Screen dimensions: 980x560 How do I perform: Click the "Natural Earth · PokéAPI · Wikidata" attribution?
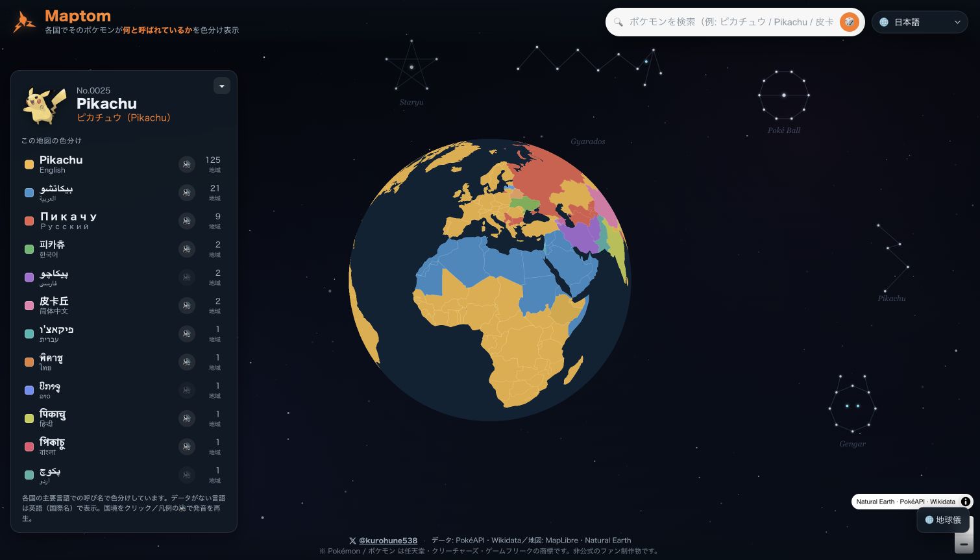coord(906,502)
